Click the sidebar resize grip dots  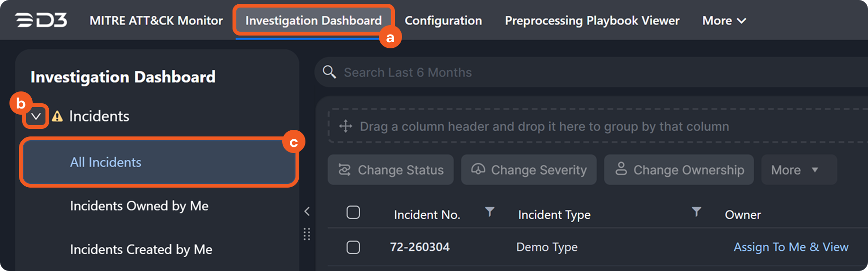307,234
